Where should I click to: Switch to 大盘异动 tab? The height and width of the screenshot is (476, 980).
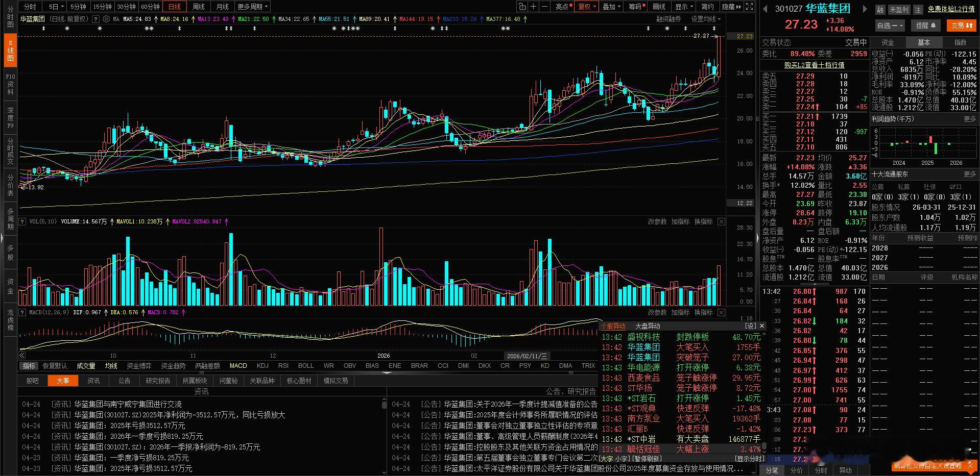coord(647,326)
